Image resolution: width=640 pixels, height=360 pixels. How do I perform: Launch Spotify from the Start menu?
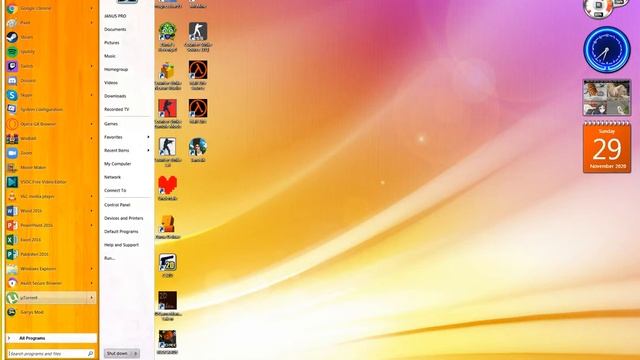pos(51,52)
